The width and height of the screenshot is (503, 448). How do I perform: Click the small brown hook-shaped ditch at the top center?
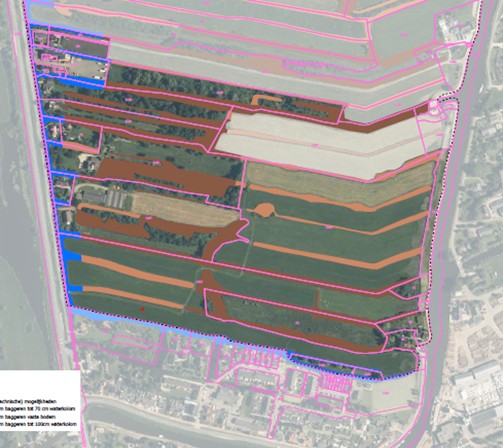point(266,99)
